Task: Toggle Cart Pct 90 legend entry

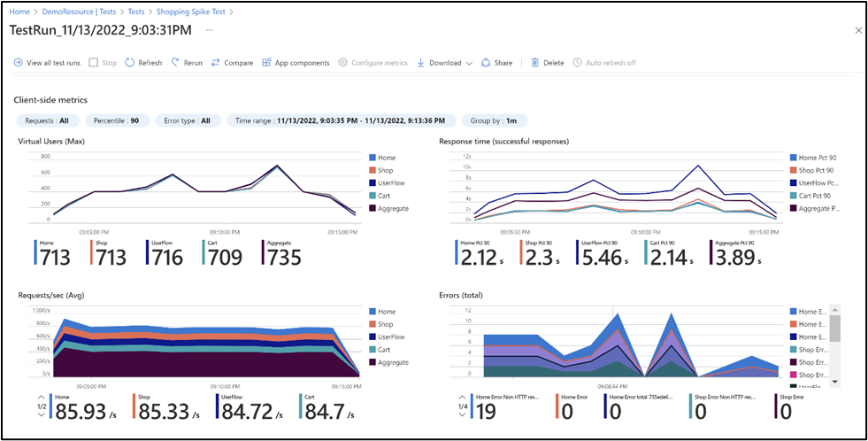Action: pos(811,196)
